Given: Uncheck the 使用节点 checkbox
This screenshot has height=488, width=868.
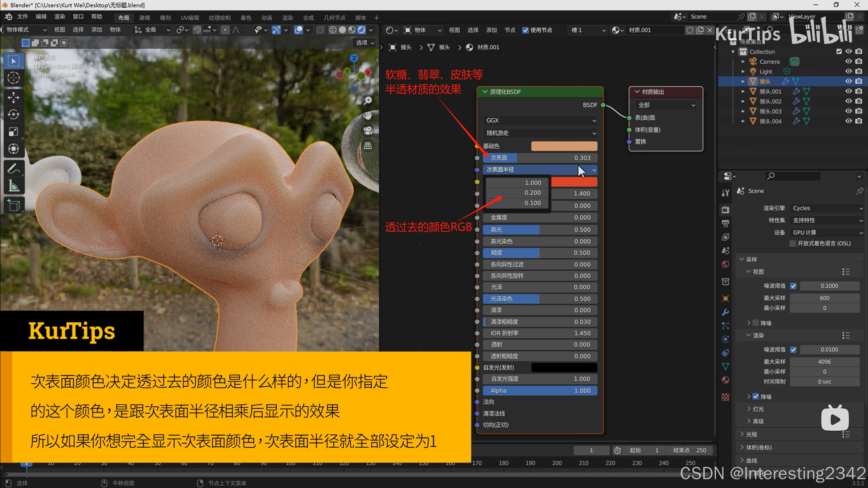Looking at the screenshot, I should coord(525,30).
